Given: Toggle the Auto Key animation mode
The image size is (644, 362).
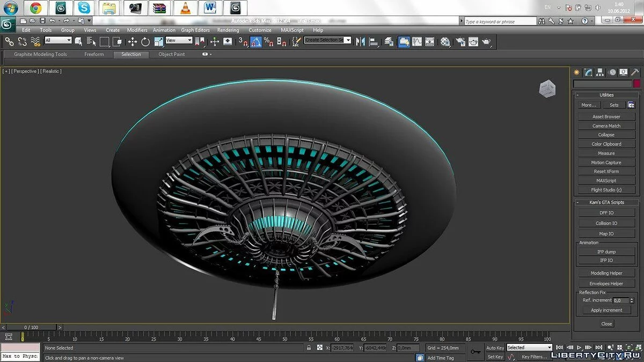Looking at the screenshot, I should pos(495,348).
